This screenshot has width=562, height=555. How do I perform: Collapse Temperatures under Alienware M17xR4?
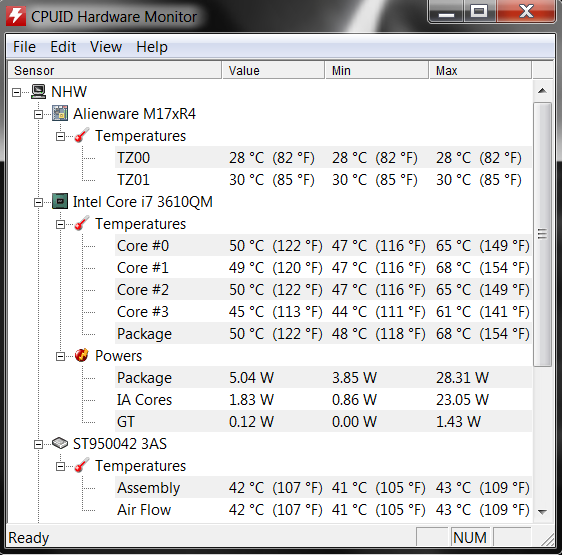tap(60, 137)
